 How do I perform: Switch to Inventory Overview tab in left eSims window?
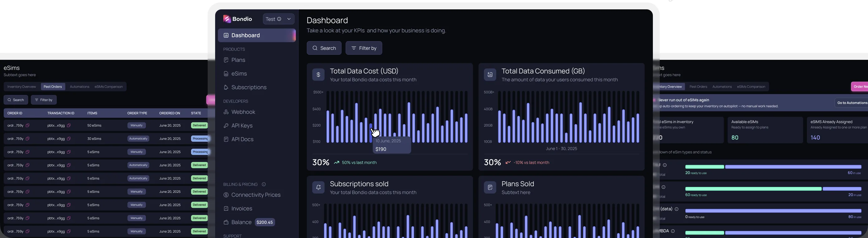22,87
